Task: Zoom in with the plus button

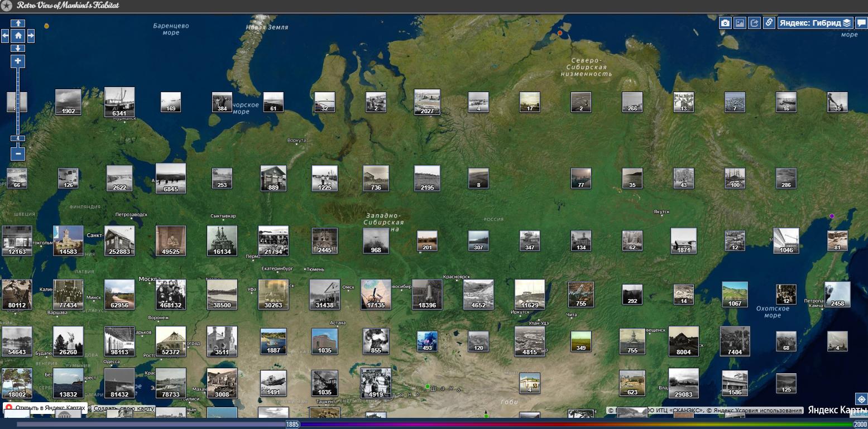Action: click(18, 61)
